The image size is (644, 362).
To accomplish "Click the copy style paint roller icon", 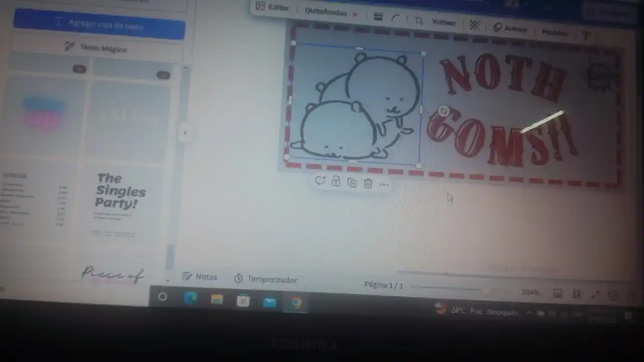I will pos(585,35).
